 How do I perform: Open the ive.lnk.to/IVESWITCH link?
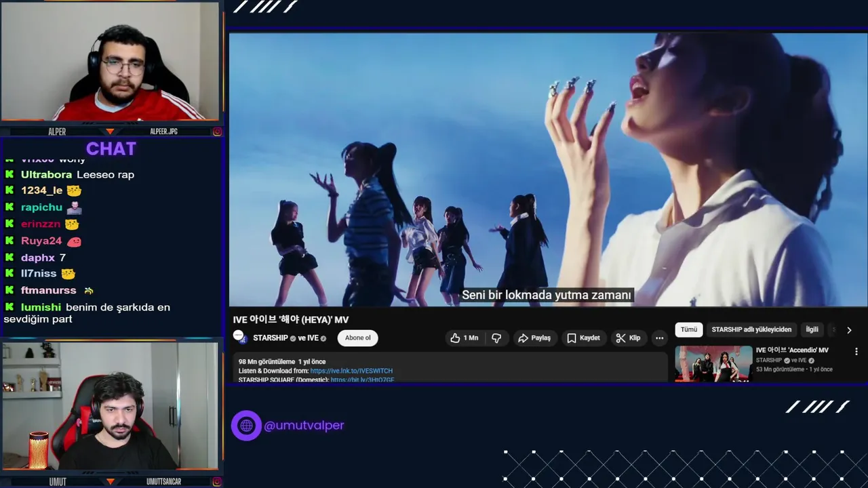tap(351, 371)
